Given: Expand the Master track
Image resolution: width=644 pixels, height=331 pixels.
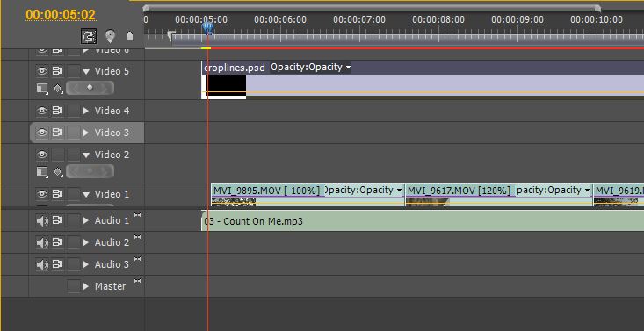Looking at the screenshot, I should 86,286.
